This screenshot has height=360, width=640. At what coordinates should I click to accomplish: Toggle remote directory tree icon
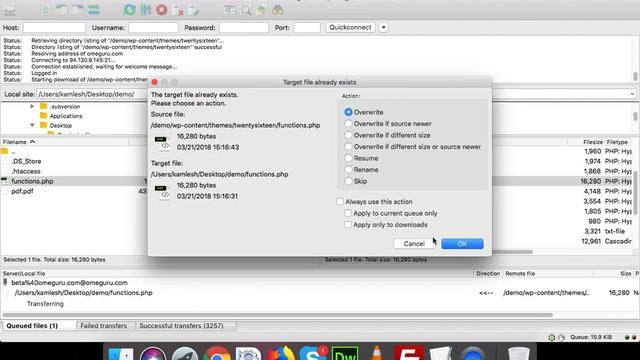78,9
